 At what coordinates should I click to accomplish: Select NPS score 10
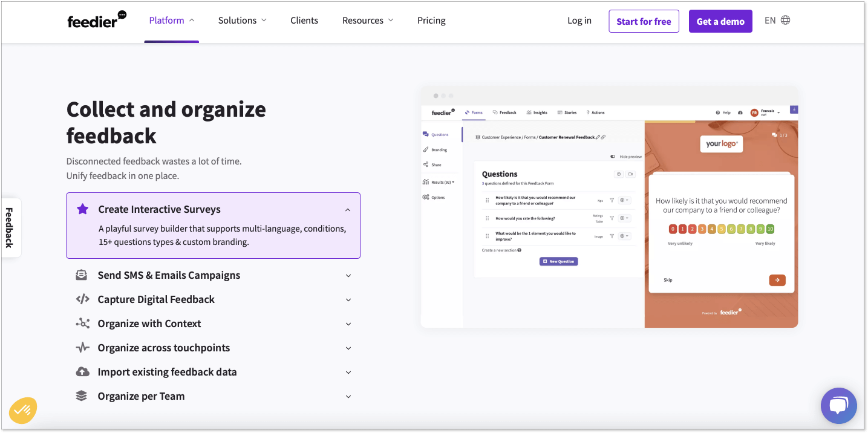tap(770, 229)
